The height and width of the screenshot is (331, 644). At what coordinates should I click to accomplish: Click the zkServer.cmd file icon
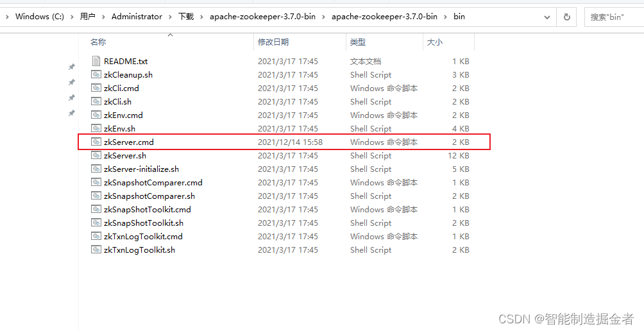(96, 142)
